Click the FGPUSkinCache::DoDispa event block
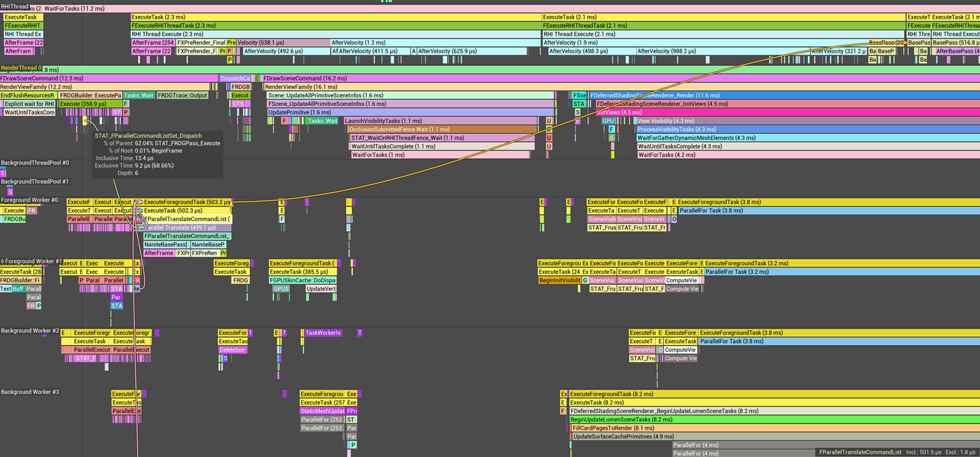 pos(302,280)
